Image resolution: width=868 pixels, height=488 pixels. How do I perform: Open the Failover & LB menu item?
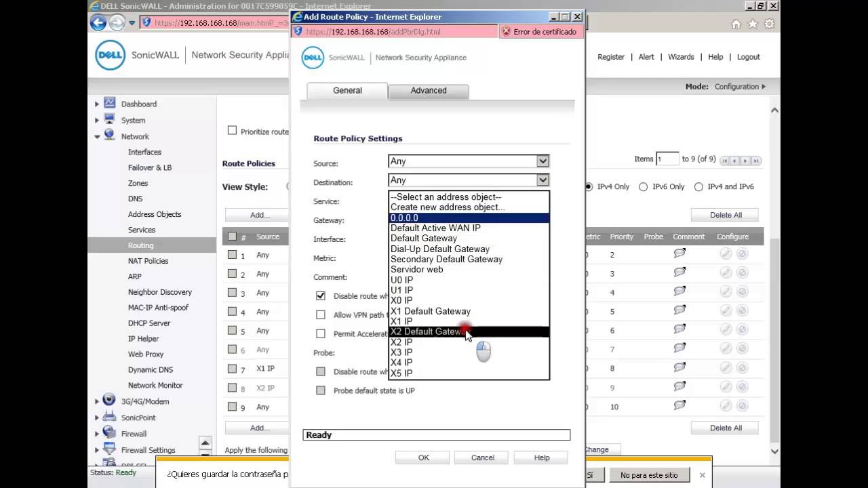click(x=150, y=167)
